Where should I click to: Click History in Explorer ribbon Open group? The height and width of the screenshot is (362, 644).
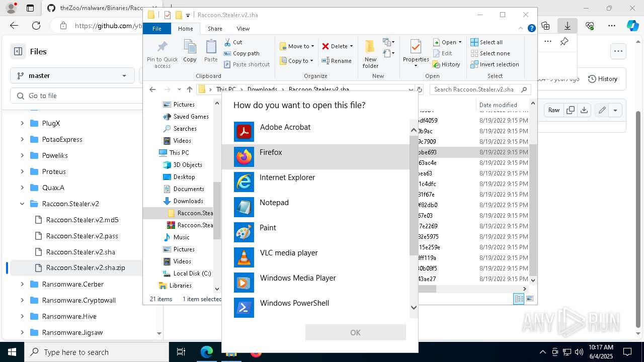(x=446, y=64)
